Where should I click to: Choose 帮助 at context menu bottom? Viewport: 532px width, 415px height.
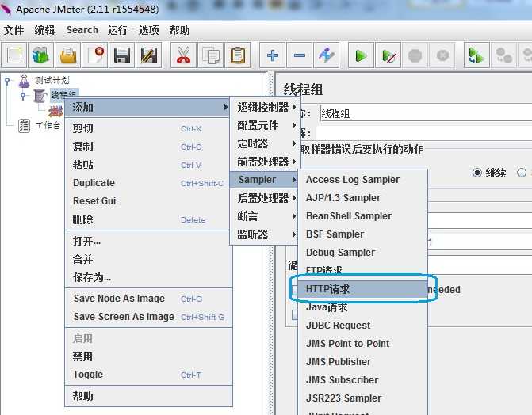148,396
